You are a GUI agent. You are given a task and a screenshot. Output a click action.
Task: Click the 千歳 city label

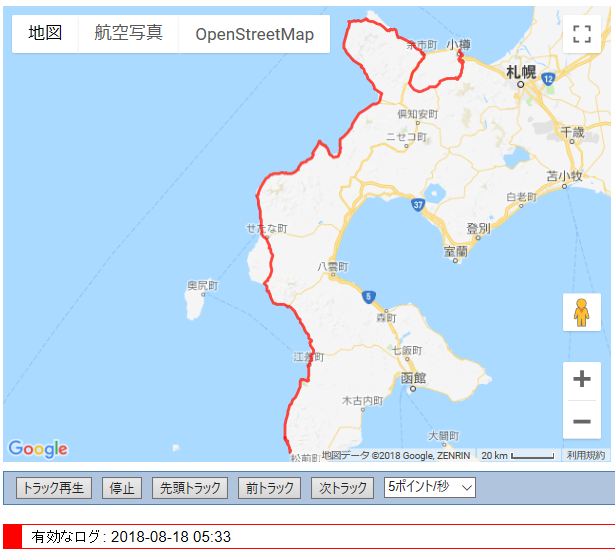[x=572, y=133]
